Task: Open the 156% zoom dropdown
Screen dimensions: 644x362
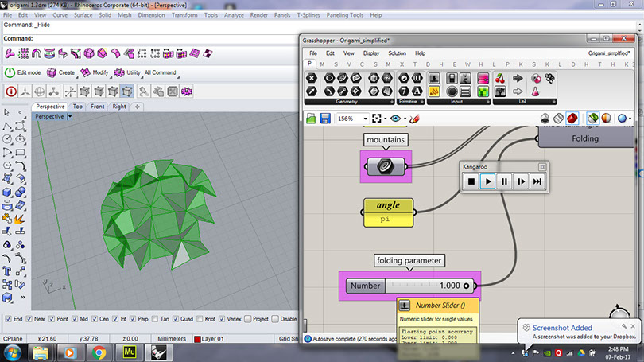Action: (365, 119)
